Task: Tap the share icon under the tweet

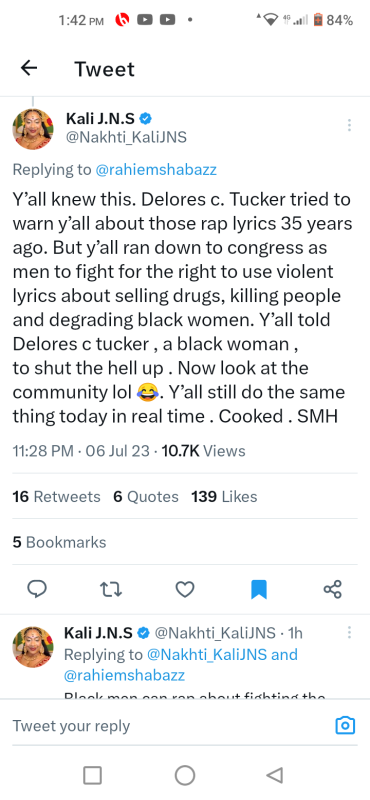Action: (x=333, y=589)
